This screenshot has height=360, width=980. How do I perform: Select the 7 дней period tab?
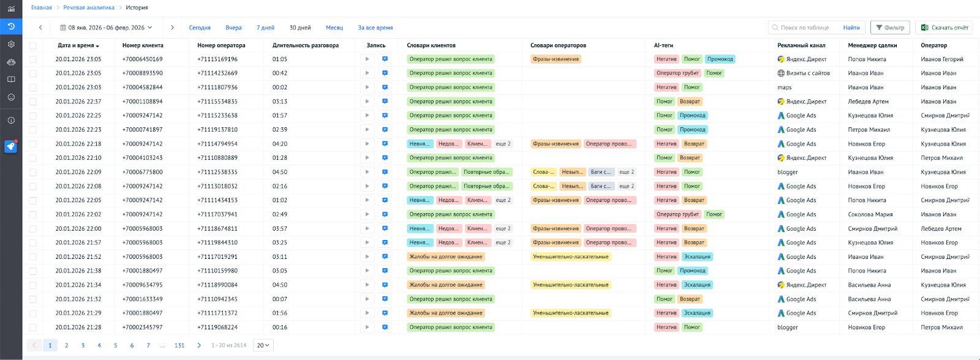[265, 28]
